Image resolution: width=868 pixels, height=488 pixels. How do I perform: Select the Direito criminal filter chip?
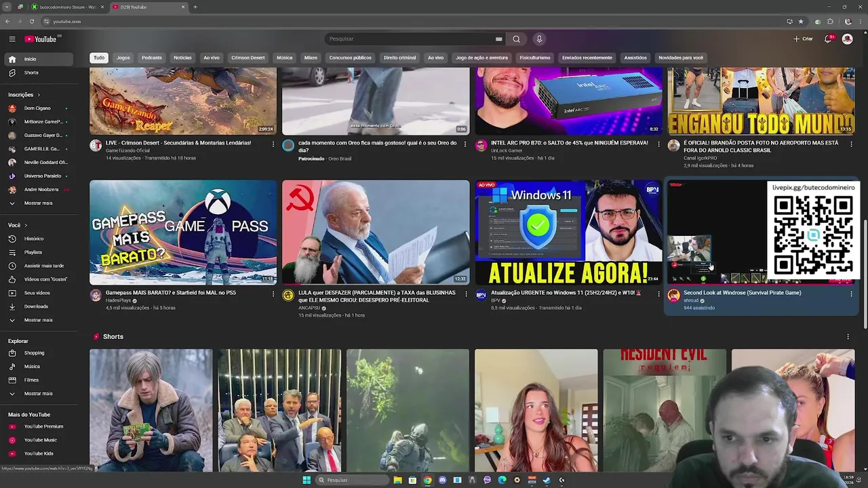point(400,58)
